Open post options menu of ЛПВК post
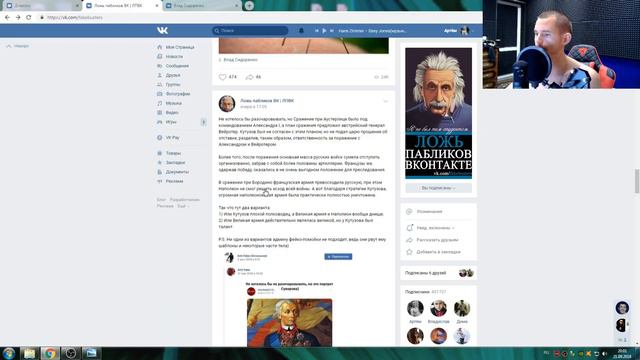Viewport: 640px width, 360px height. pos(385,101)
